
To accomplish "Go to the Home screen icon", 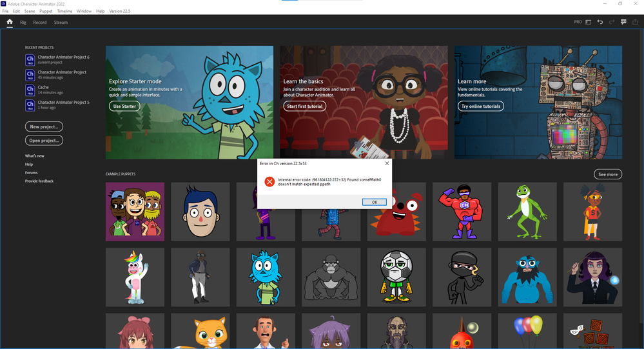I will [x=10, y=22].
